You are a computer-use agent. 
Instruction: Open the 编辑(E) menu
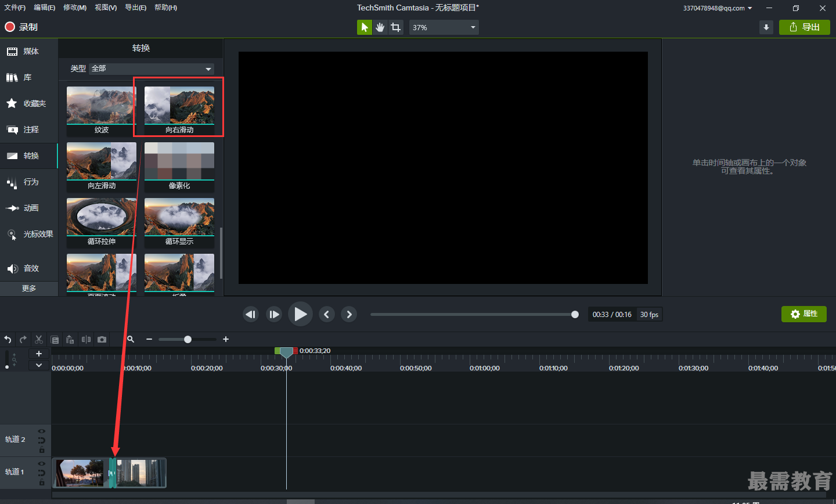click(45, 8)
